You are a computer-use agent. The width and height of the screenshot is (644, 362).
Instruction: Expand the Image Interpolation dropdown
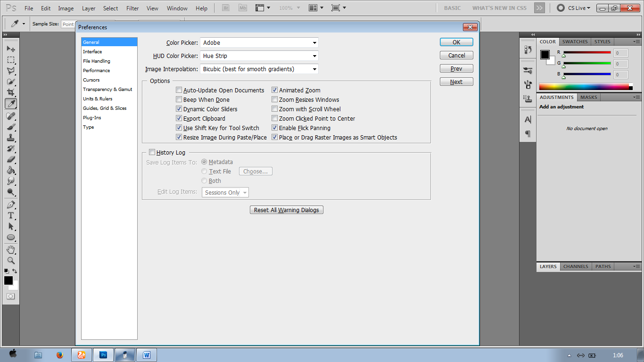(259, 69)
